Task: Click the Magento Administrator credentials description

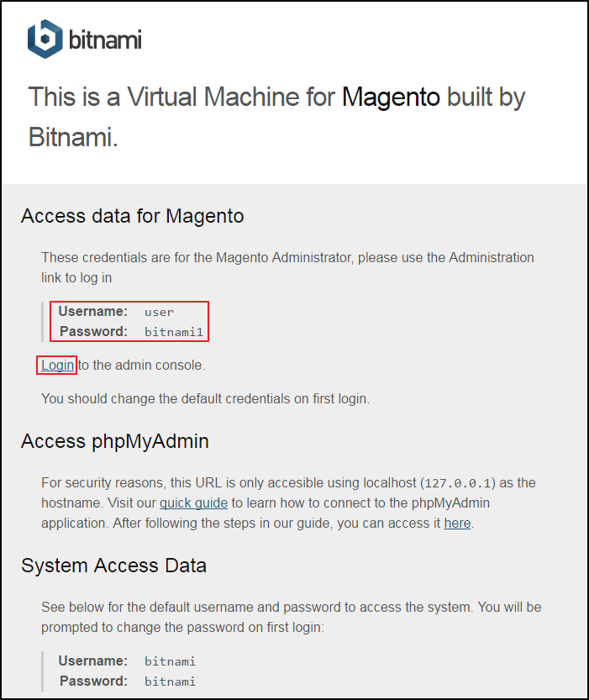Action: point(288,267)
